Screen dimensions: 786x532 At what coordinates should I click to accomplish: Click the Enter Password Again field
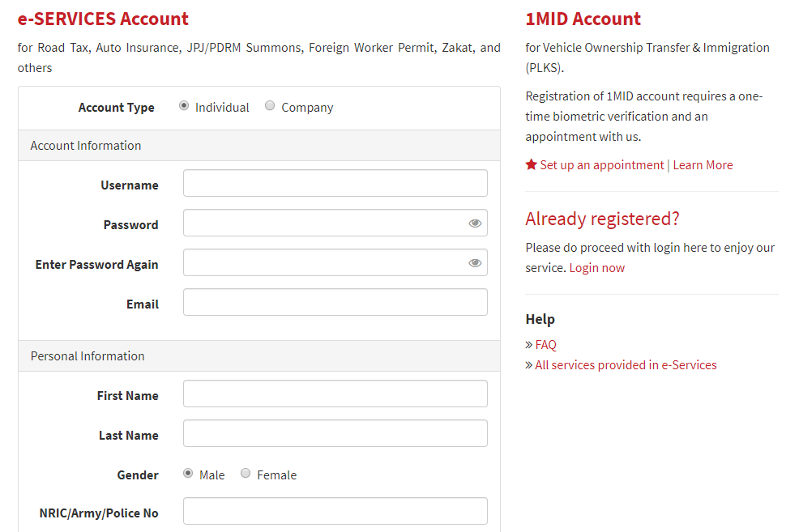(x=324, y=262)
